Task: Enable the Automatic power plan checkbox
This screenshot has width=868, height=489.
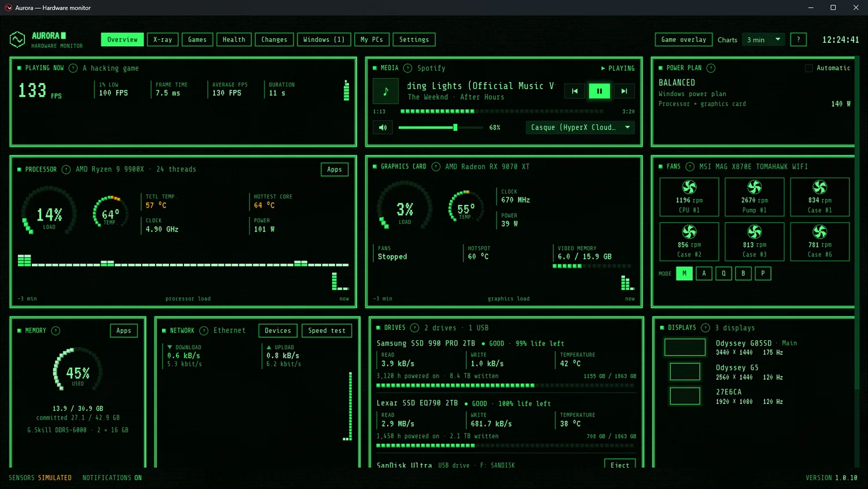Action: pos(809,68)
